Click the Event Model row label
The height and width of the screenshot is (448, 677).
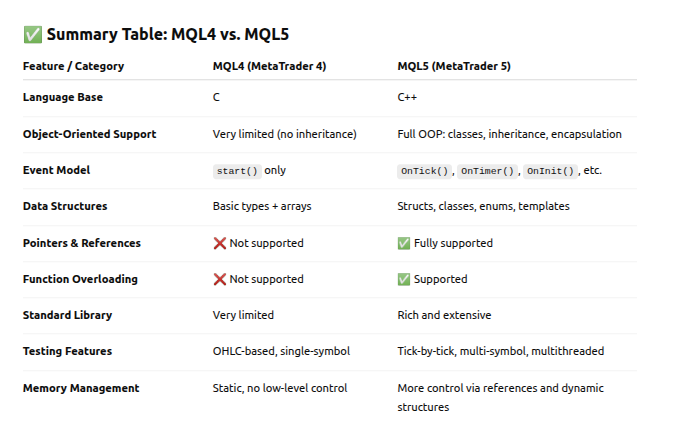[x=57, y=170]
